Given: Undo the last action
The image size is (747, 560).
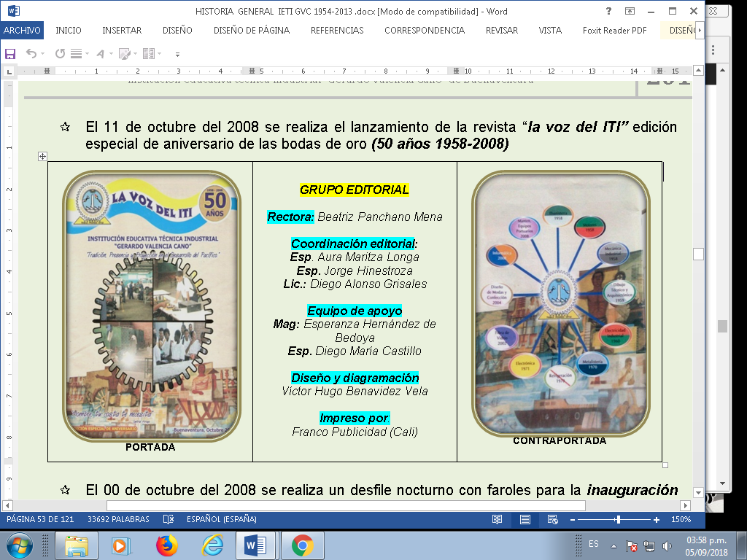Looking at the screenshot, I should pos(31,53).
